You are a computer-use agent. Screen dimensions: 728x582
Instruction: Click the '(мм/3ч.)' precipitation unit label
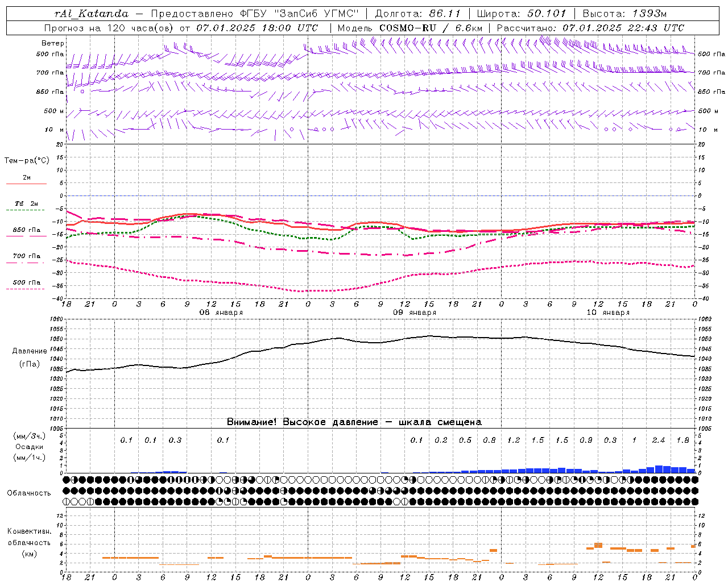click(x=29, y=436)
